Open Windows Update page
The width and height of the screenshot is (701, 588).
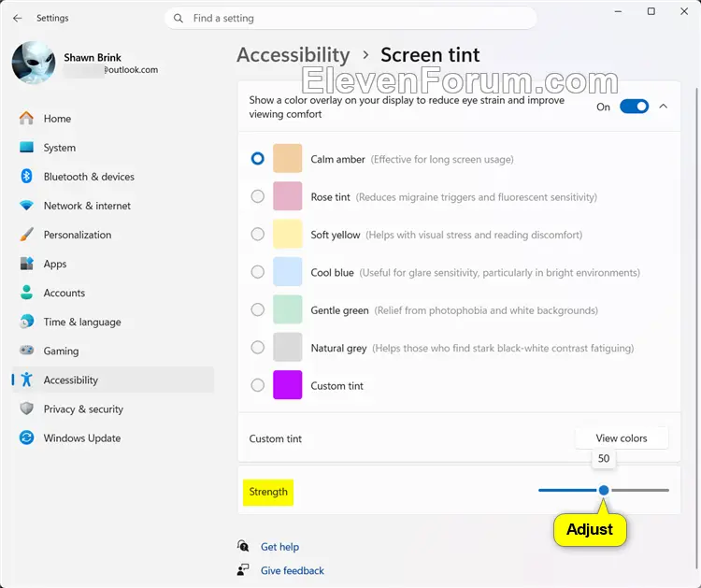coord(113,437)
